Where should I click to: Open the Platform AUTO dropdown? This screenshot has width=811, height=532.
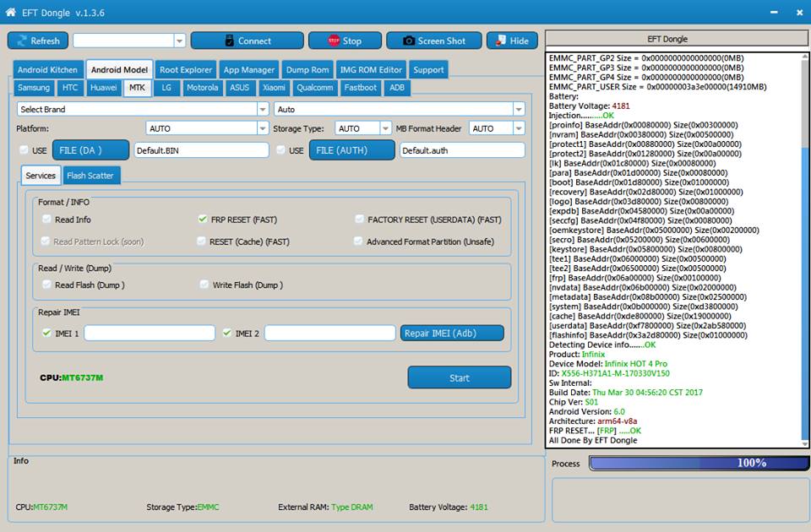(x=263, y=128)
